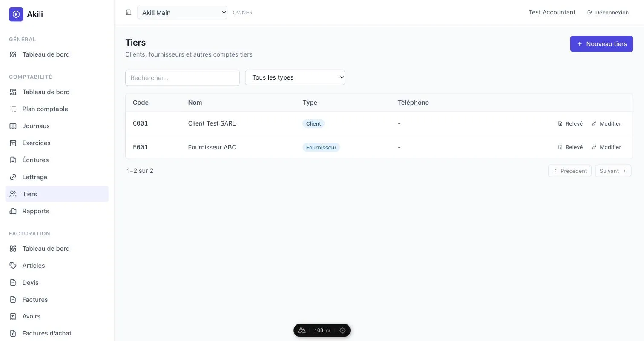Image resolution: width=644 pixels, height=341 pixels.
Task: Click the Déconnexion link
Action: (608, 12)
